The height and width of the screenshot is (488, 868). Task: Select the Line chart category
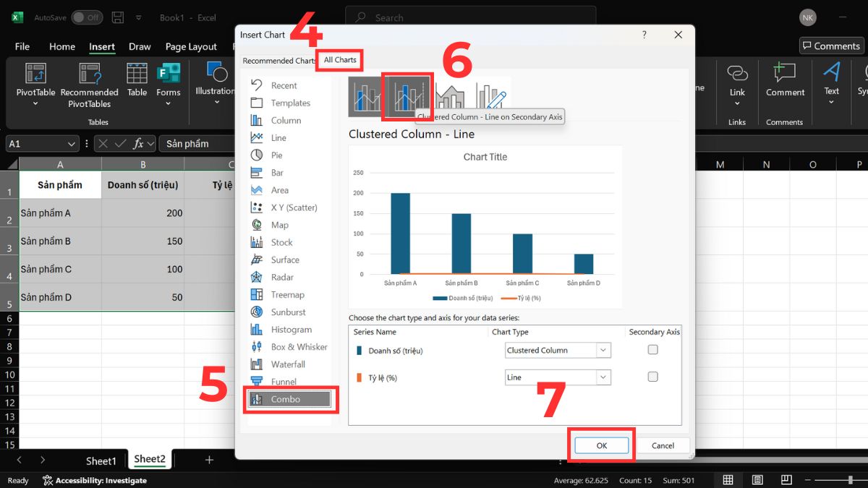click(x=278, y=137)
